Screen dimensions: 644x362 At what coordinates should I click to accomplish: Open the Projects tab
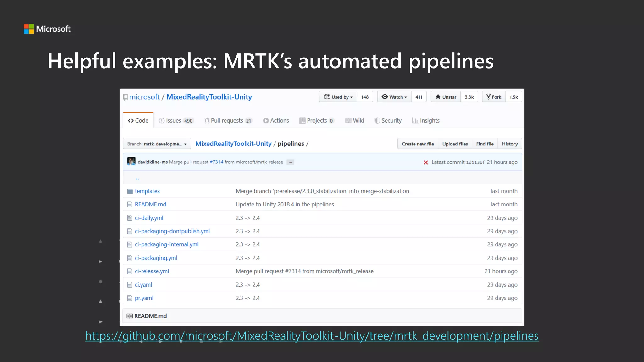[x=317, y=121]
